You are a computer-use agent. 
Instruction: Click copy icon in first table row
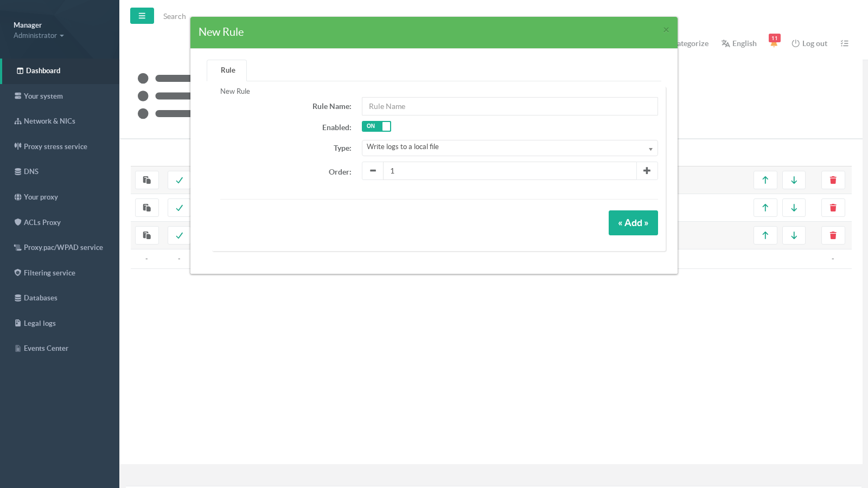tap(147, 180)
